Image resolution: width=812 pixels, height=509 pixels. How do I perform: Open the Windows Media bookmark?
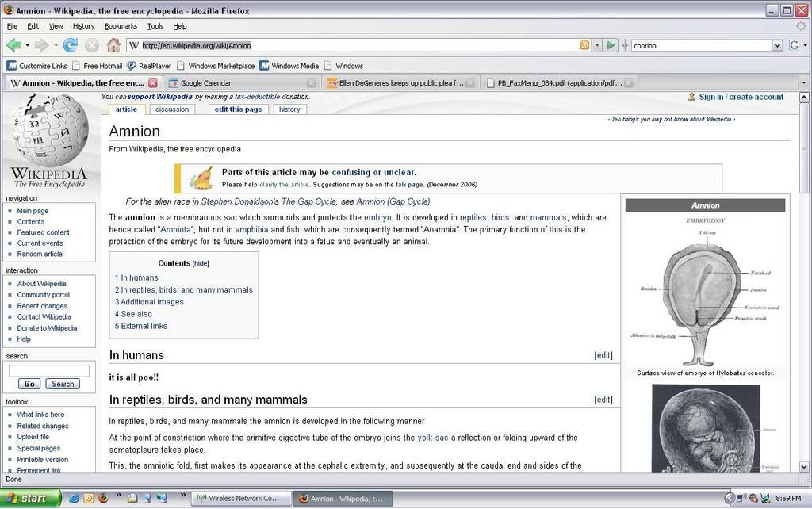tap(289, 66)
